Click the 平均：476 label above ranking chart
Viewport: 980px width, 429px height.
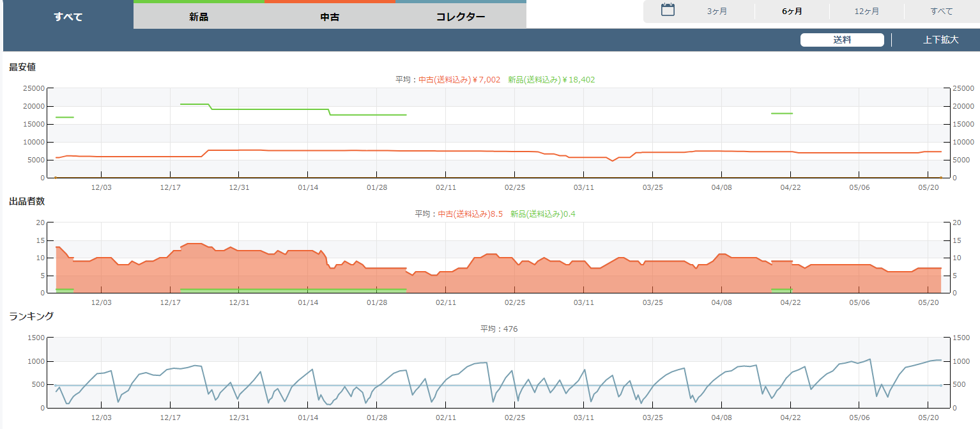(499, 329)
